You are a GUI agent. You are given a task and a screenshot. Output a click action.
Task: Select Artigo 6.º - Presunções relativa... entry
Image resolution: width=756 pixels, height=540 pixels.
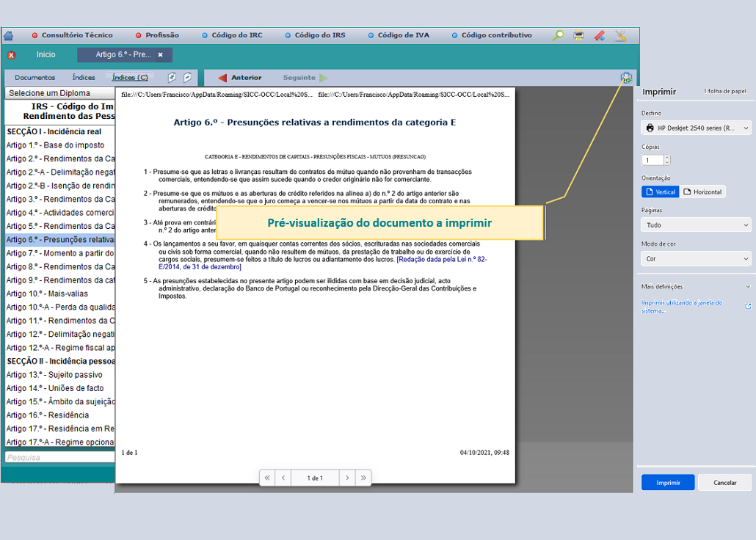[x=60, y=240]
